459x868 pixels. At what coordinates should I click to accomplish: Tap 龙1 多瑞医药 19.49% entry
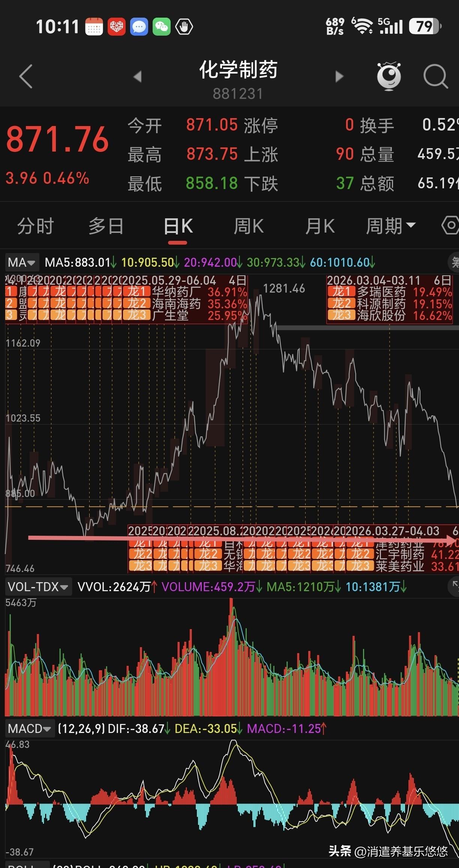point(390,292)
